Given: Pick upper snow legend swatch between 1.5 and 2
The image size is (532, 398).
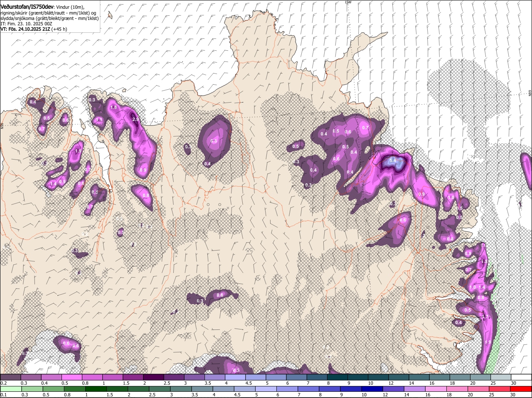Looking at the screenshot, I should point(133,377).
